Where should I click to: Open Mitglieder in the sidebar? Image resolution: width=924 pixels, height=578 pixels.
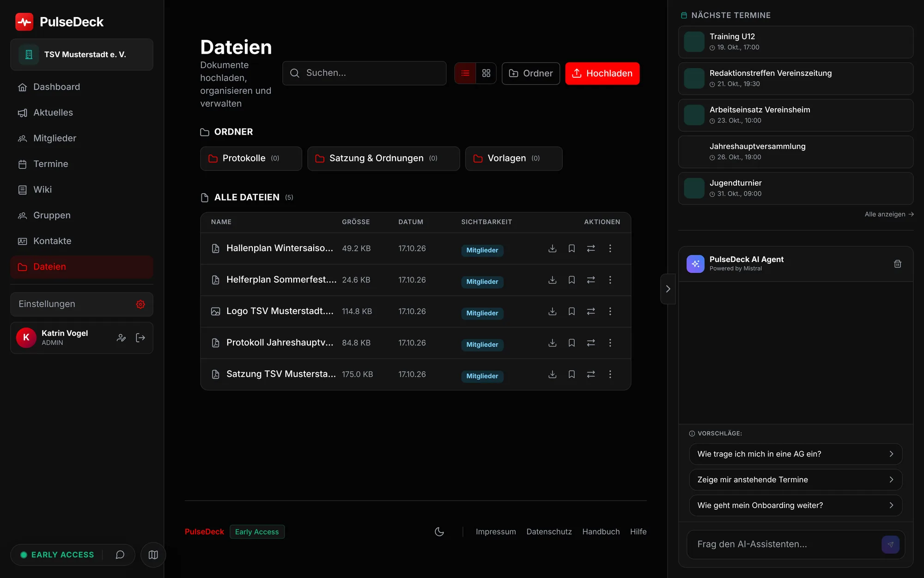click(82, 138)
